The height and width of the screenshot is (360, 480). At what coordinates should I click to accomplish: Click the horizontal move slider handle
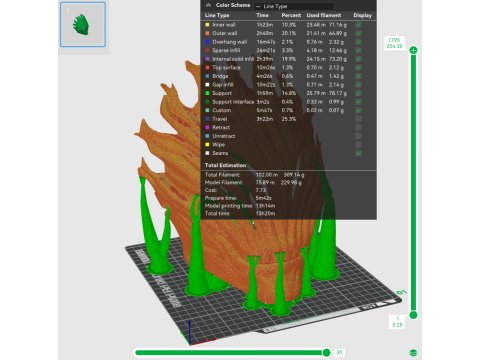[x=327, y=352]
